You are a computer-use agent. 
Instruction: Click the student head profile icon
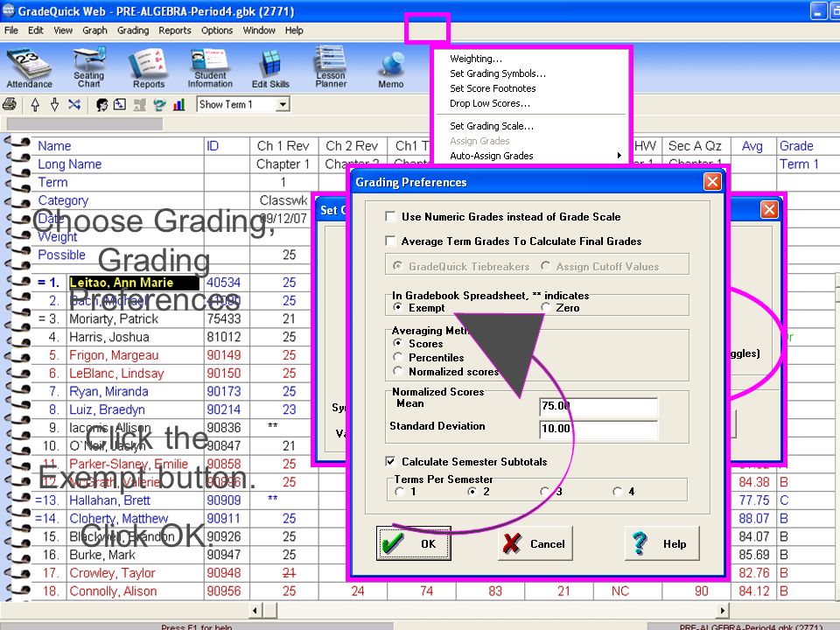point(101,104)
